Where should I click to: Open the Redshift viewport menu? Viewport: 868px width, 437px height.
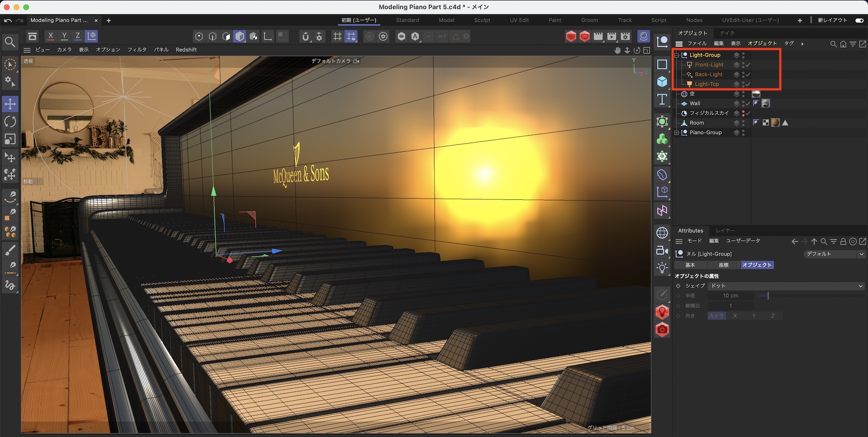point(186,50)
